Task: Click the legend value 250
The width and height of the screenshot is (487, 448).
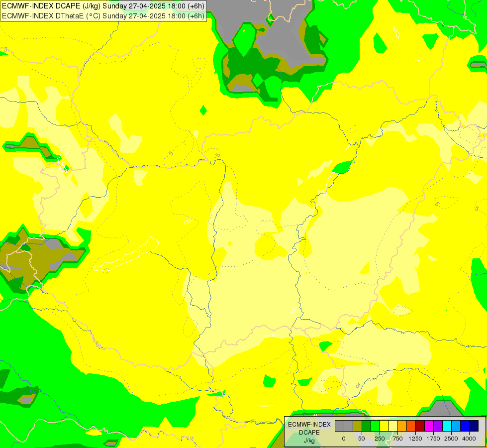Action: pyautogui.click(x=380, y=439)
